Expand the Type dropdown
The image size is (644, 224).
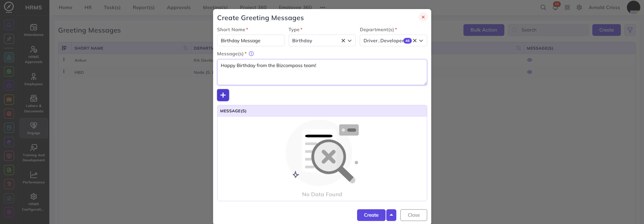350,41
